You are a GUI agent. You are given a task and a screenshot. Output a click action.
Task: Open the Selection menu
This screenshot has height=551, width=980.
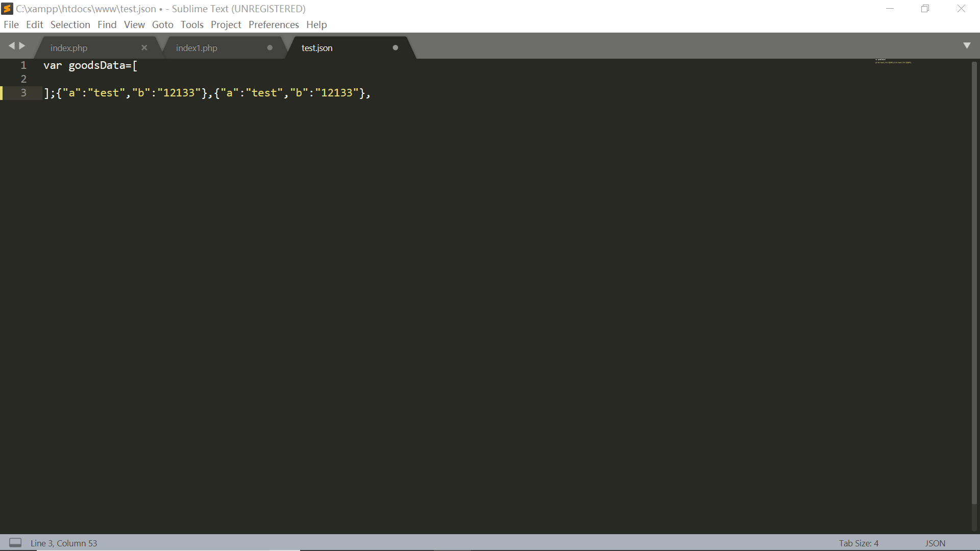pos(70,24)
